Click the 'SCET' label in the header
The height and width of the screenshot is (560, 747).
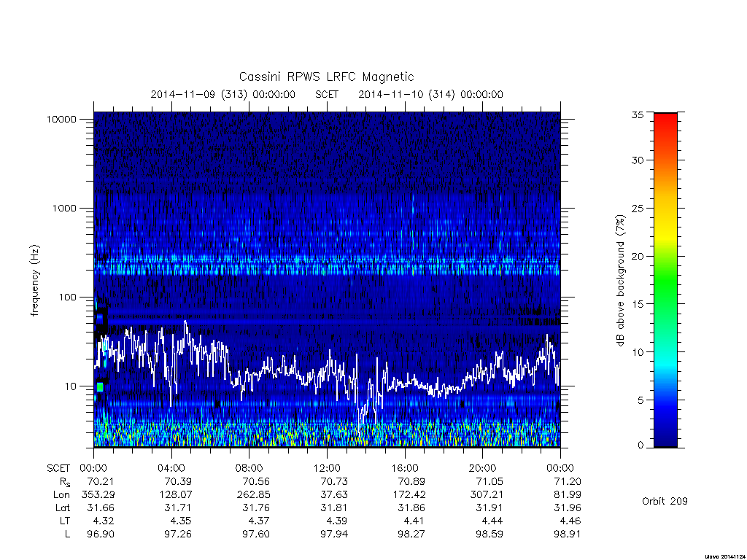[x=327, y=94]
